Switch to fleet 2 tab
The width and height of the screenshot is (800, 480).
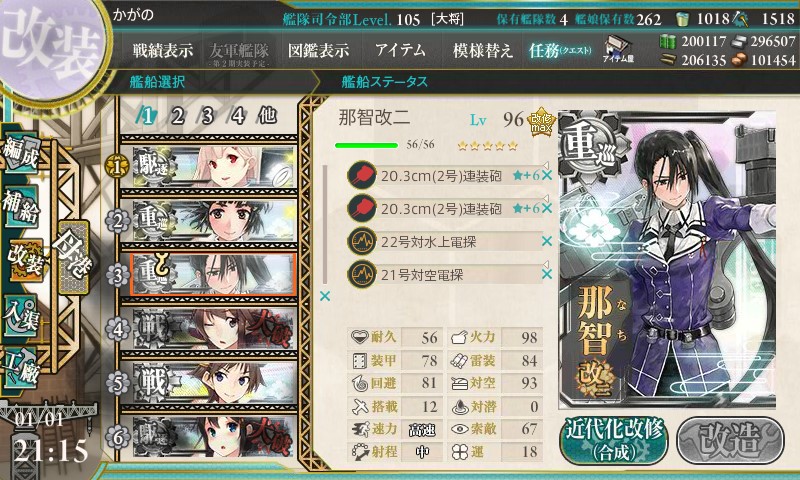177,116
